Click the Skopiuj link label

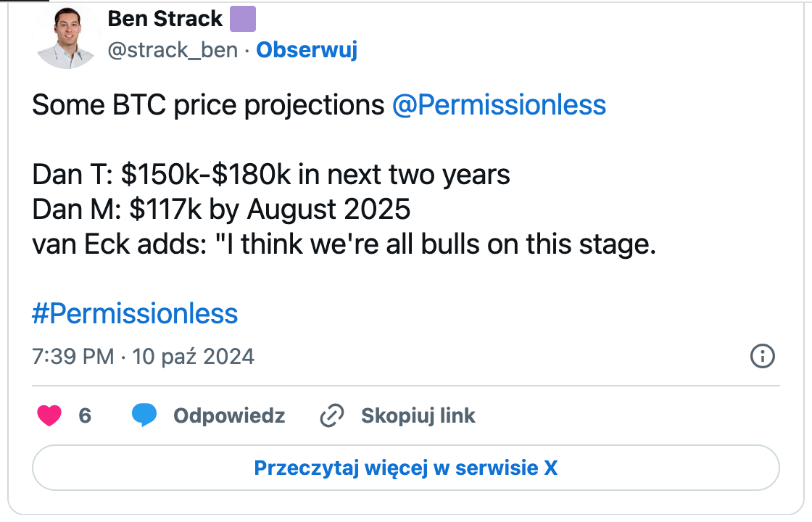click(x=418, y=415)
